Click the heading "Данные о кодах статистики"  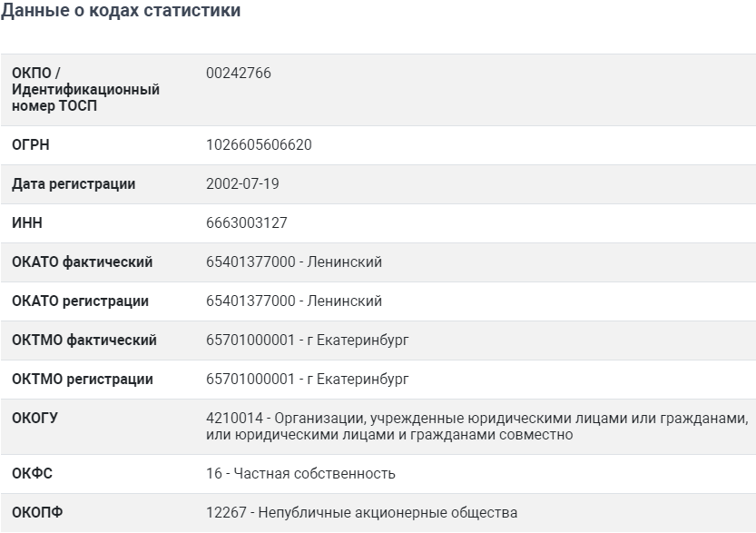pos(120,11)
